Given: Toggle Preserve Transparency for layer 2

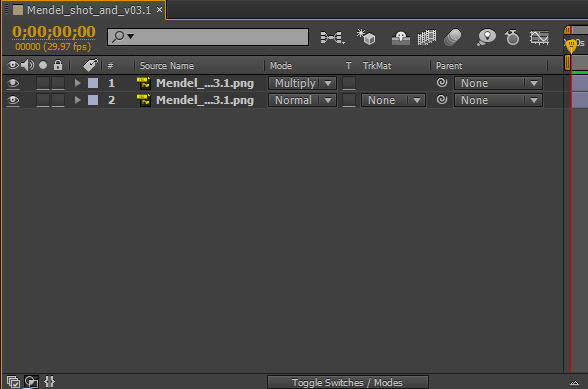Looking at the screenshot, I should 349,101.
